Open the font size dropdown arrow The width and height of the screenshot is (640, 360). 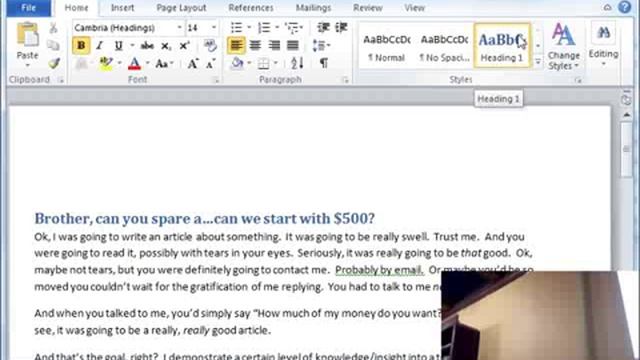tap(213, 28)
